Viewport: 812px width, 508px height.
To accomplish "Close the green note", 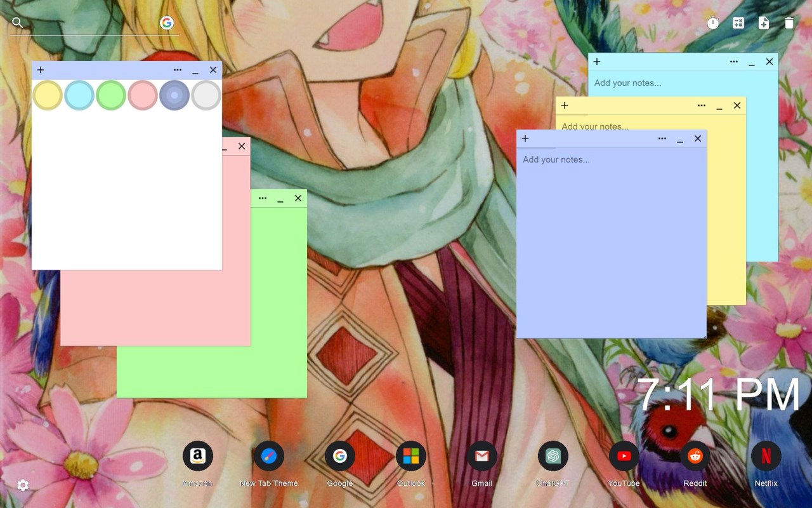I will pos(298,198).
